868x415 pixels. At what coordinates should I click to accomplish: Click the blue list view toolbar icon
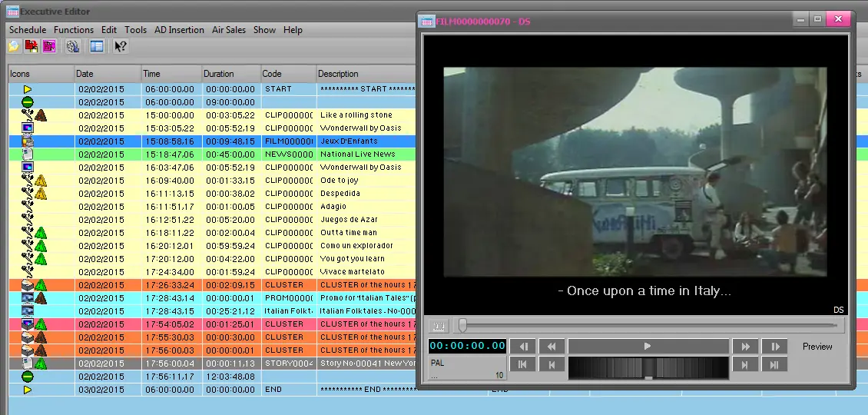coord(96,46)
